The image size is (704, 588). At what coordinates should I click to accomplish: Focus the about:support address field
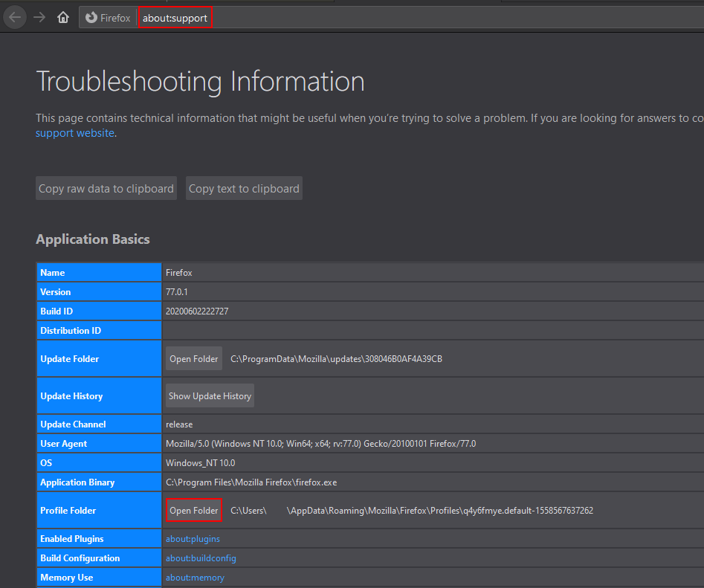coord(175,18)
